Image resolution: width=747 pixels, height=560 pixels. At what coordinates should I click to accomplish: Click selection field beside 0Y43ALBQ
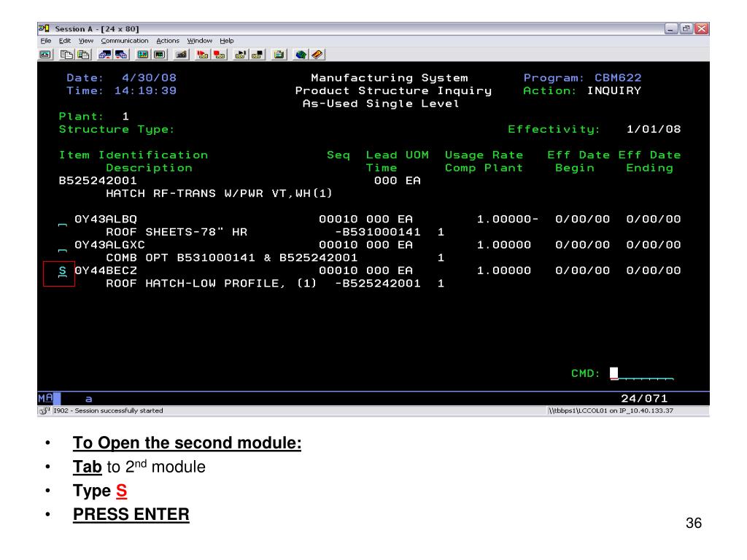click(x=63, y=220)
